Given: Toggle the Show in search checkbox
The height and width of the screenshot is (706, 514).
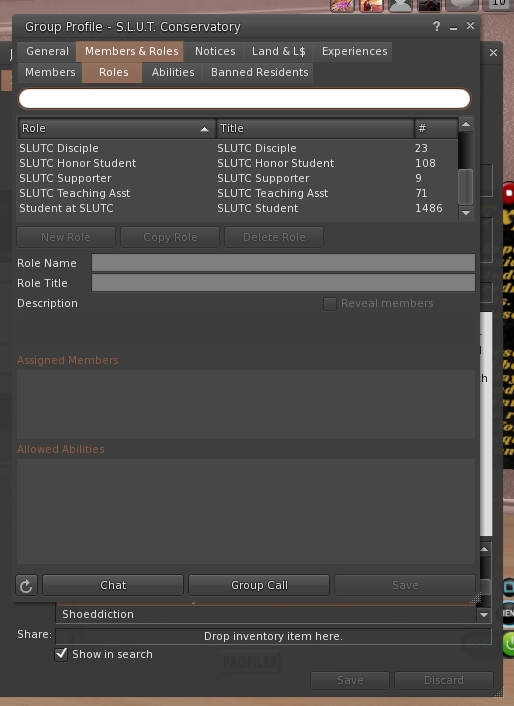Looking at the screenshot, I should (61, 654).
